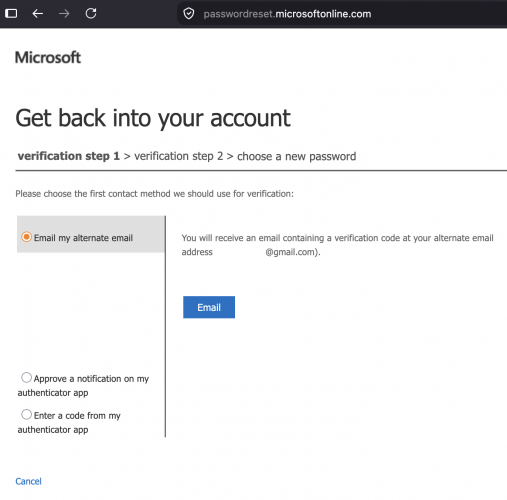Click the Please choose the first contact method text
The height and width of the screenshot is (500, 507).
coord(155,194)
